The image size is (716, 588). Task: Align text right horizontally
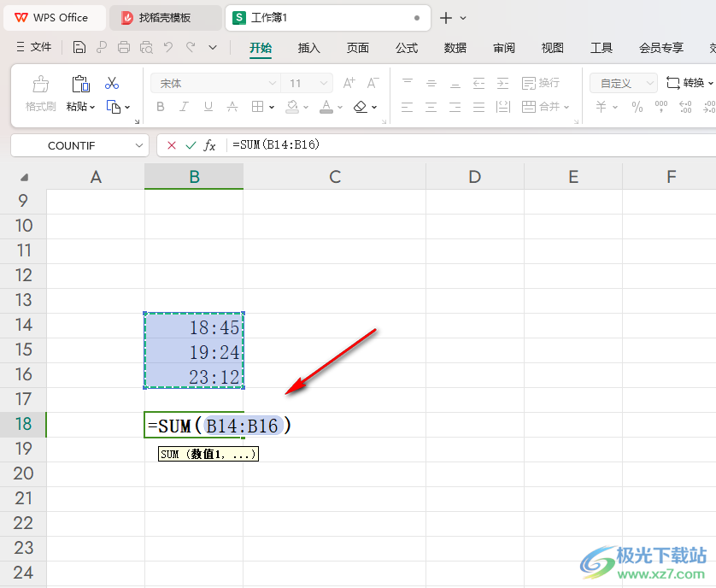pos(455,107)
